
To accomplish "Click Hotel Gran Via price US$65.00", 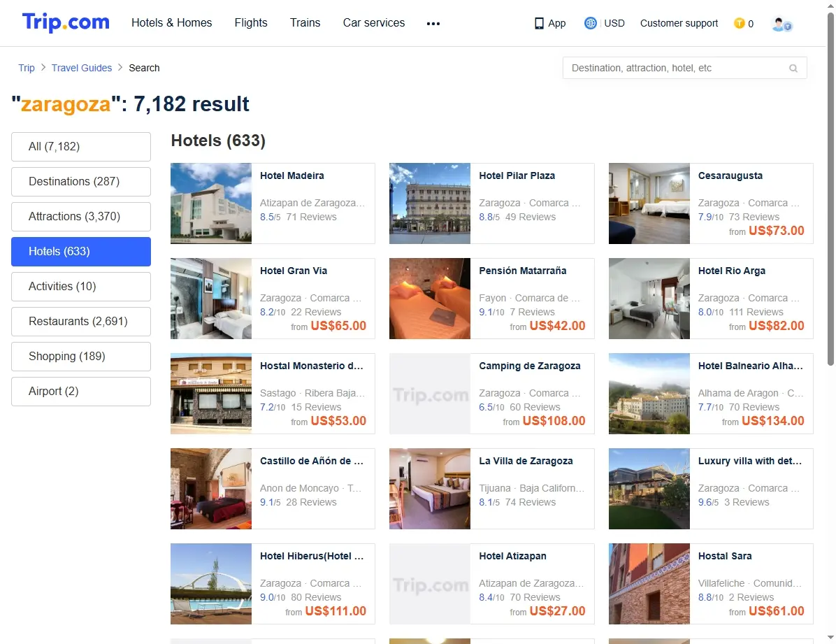I will click(x=338, y=325).
